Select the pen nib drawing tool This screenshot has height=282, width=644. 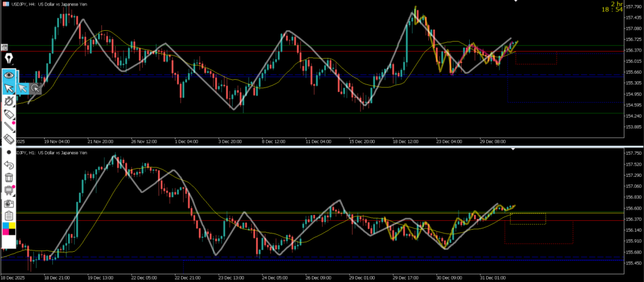coord(9,59)
